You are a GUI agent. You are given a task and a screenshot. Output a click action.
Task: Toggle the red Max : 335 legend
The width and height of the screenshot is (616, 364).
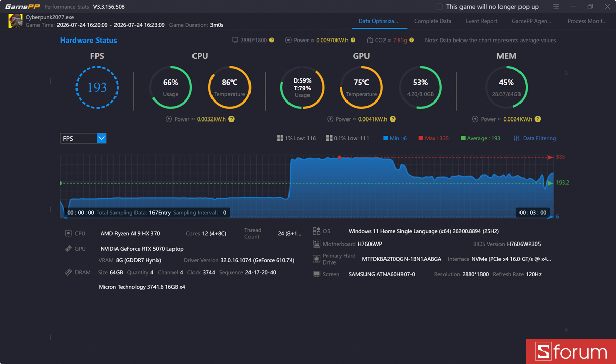tap(433, 138)
